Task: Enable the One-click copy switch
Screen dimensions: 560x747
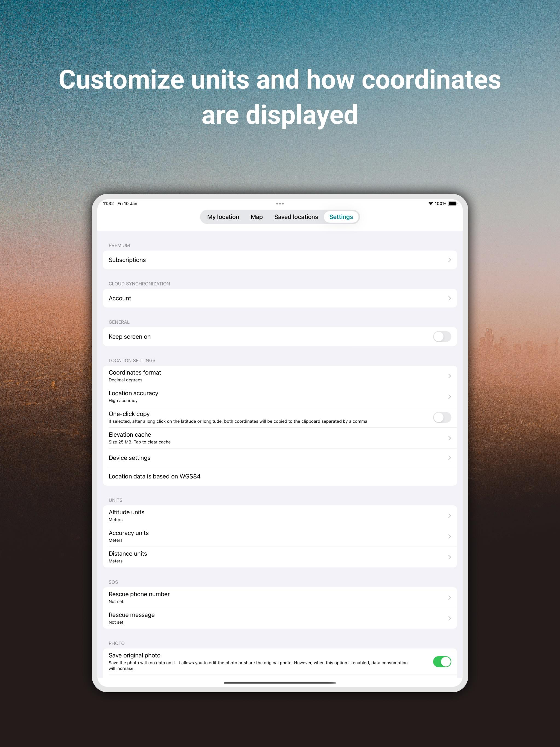Action: coord(442,418)
